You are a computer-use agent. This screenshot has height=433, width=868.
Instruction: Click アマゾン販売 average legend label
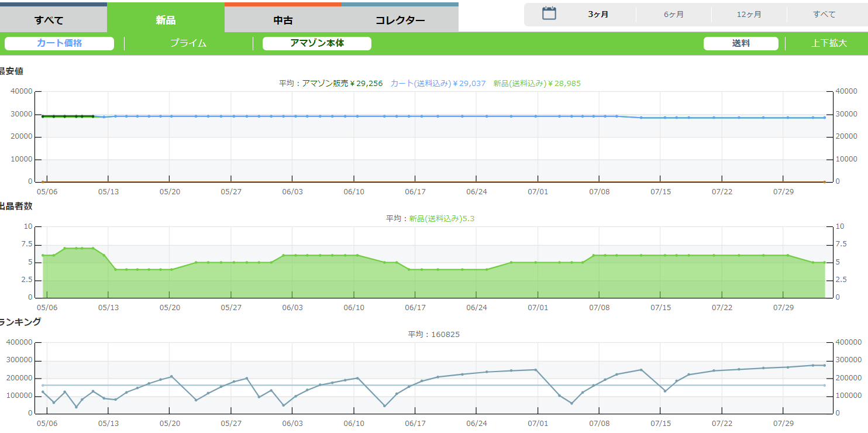point(342,84)
